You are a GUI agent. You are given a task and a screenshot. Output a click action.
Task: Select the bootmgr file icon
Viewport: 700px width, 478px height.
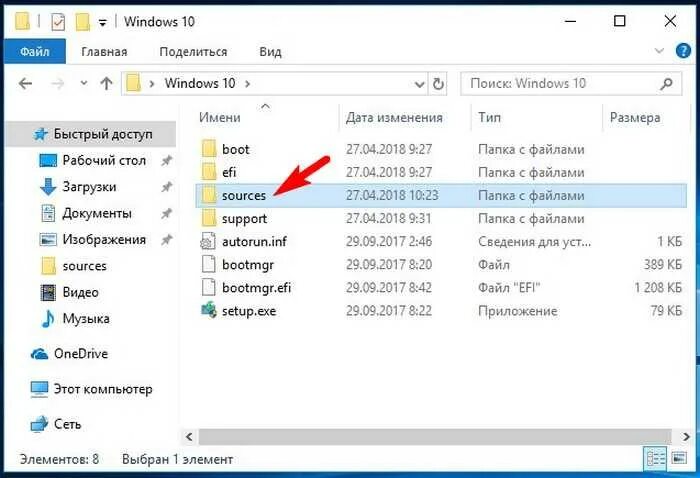(x=208, y=264)
